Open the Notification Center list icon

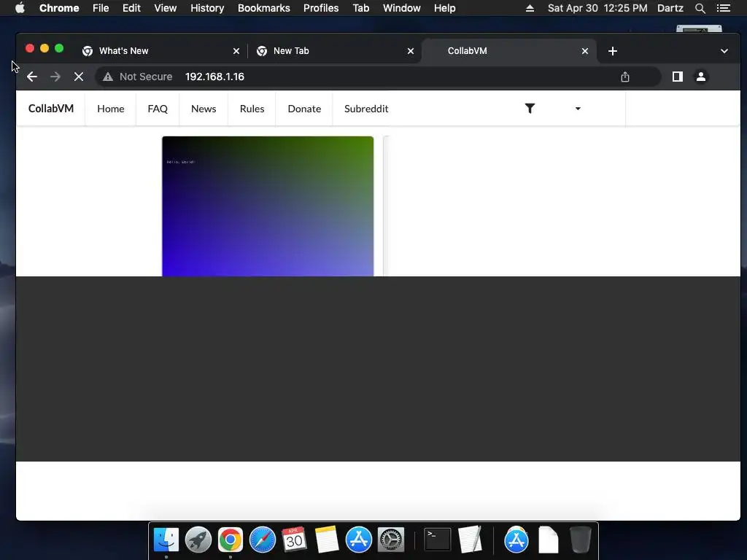724,8
